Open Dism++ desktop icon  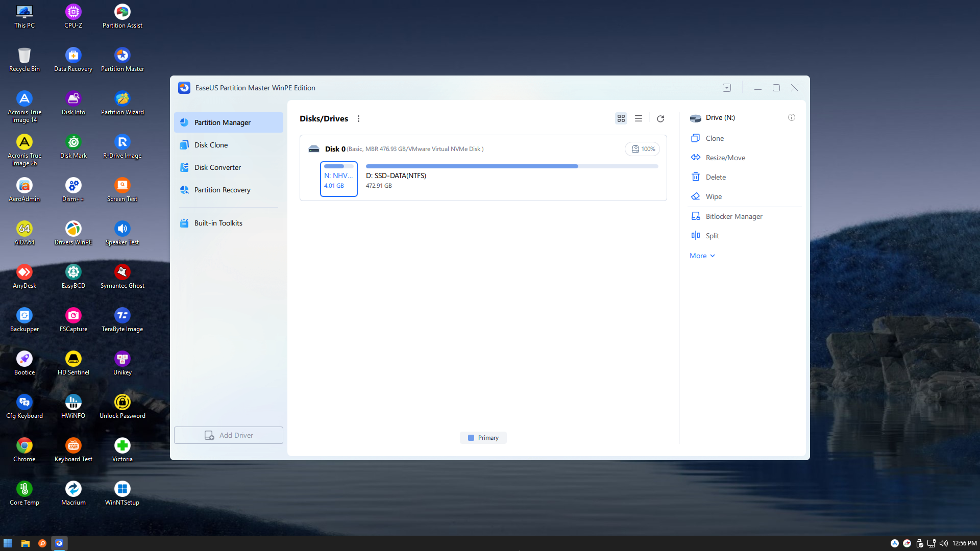(x=73, y=190)
